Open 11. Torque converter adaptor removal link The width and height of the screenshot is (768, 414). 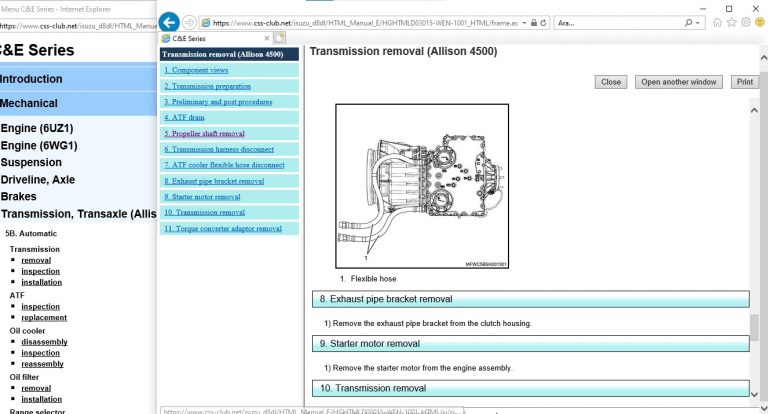coord(223,228)
